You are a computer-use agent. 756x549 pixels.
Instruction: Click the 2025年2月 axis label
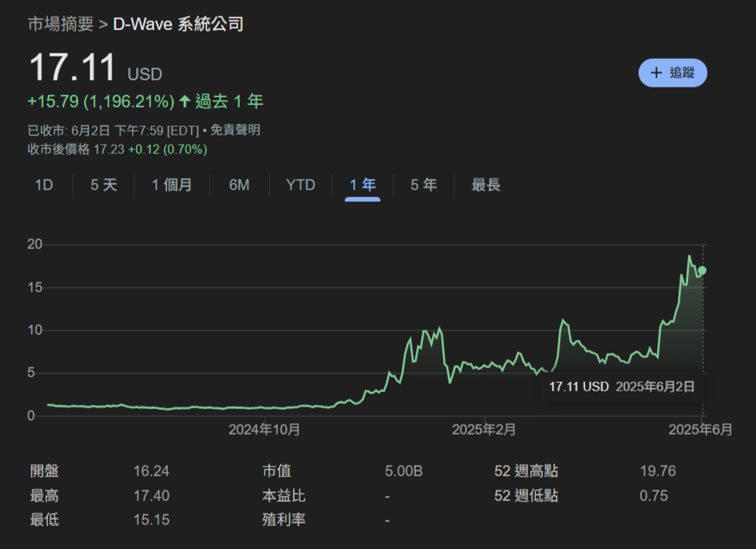(484, 429)
